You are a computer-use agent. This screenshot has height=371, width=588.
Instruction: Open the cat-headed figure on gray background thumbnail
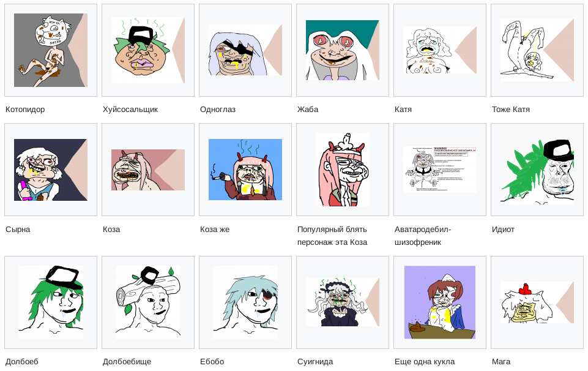51,50
